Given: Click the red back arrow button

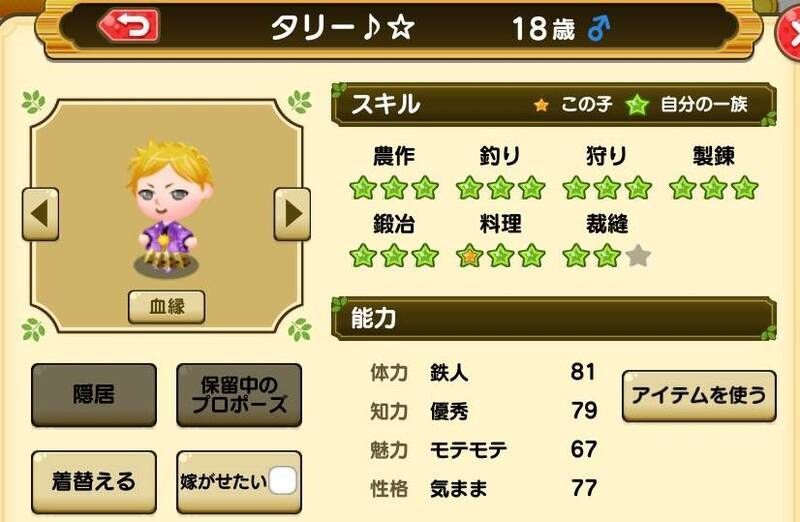Looking at the screenshot, I should tap(129, 26).
